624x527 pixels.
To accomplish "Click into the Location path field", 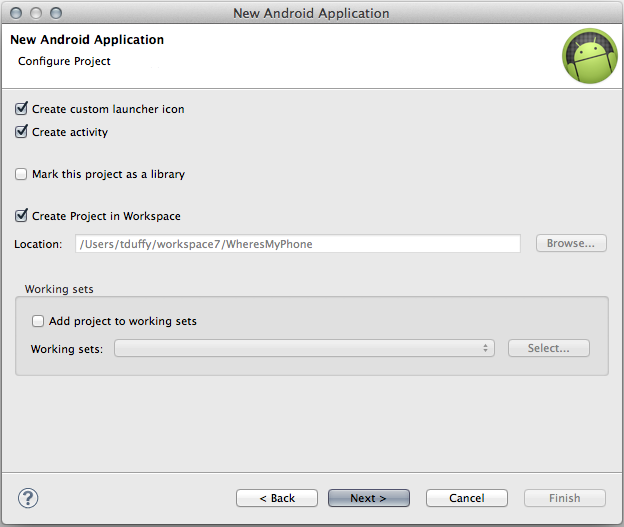I will tap(298, 244).
